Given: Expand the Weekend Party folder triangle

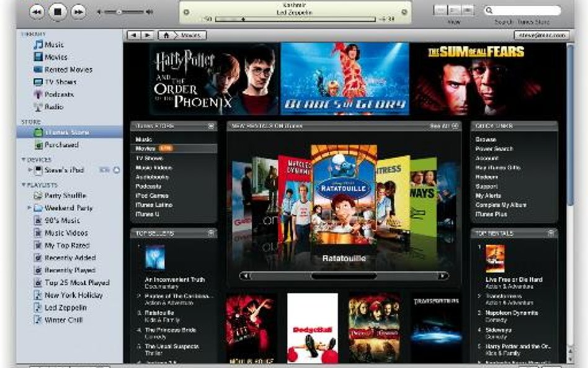Looking at the screenshot, I should [x=29, y=207].
